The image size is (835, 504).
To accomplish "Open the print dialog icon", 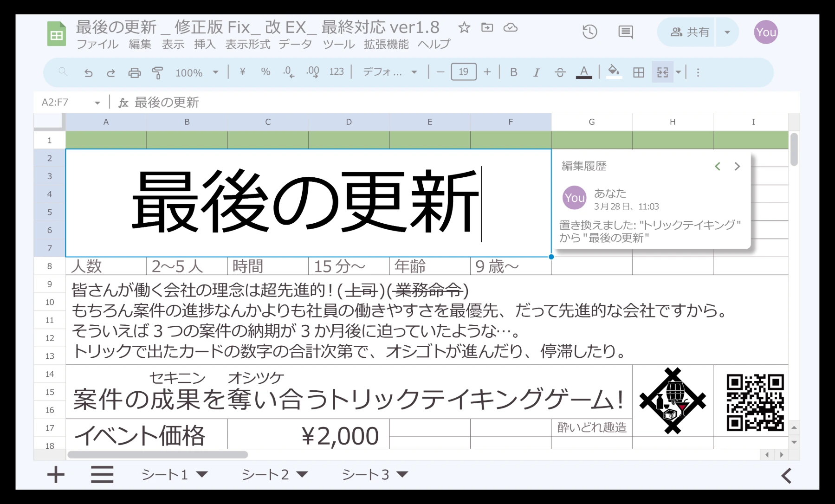I will (x=135, y=72).
